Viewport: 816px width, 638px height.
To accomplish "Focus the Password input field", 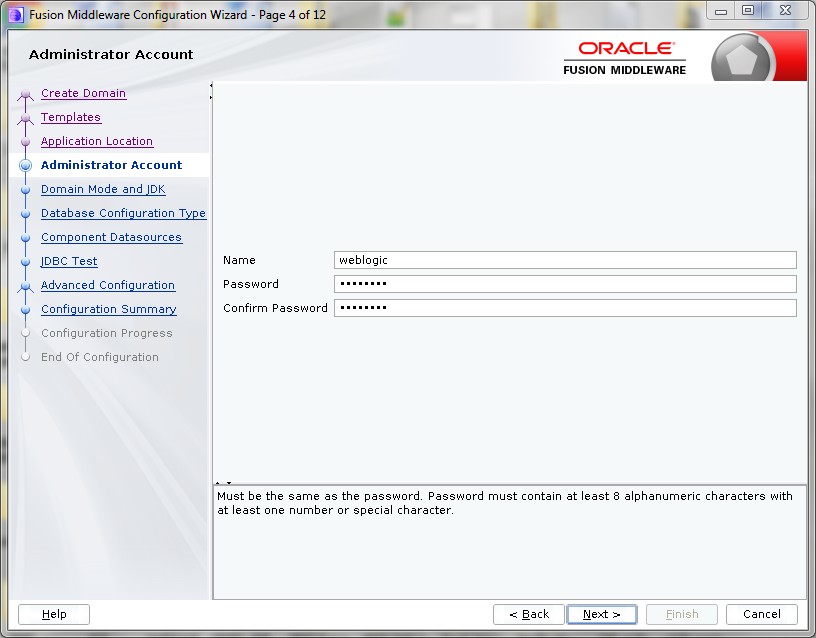I will (565, 284).
